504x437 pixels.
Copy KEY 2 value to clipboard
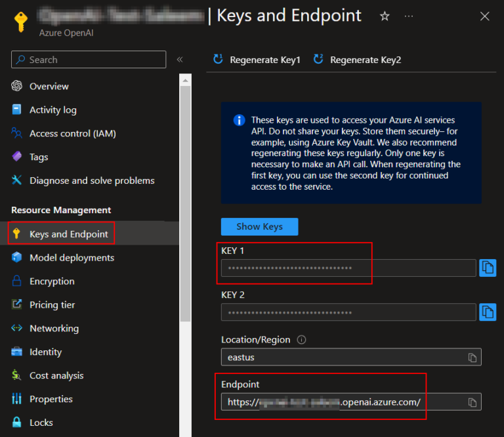click(x=488, y=312)
